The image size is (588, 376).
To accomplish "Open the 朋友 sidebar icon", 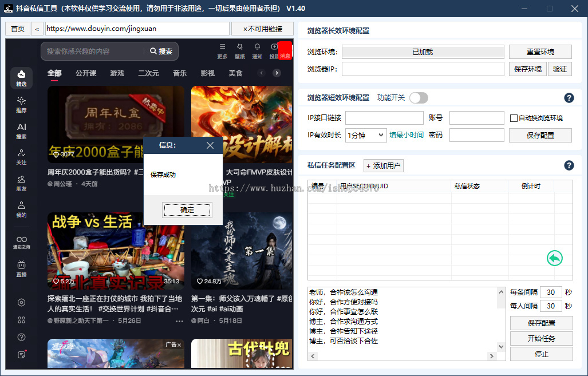I will [x=21, y=183].
